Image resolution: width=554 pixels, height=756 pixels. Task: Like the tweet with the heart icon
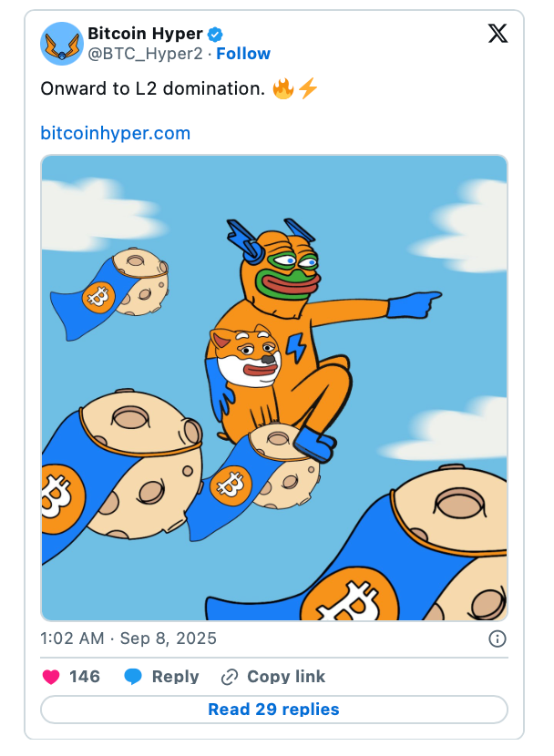tap(51, 677)
